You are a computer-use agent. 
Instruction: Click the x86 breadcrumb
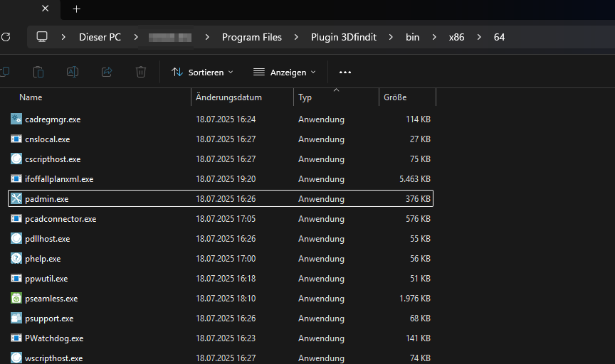[456, 37]
